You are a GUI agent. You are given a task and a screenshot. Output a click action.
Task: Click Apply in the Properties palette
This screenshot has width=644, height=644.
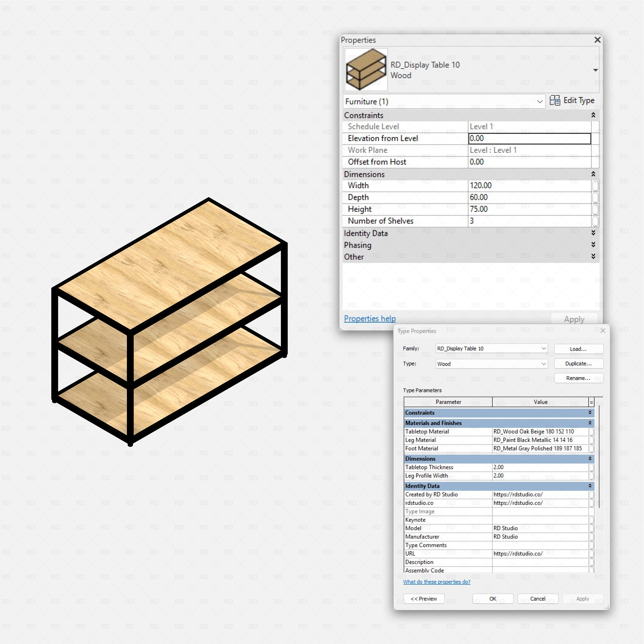click(574, 319)
